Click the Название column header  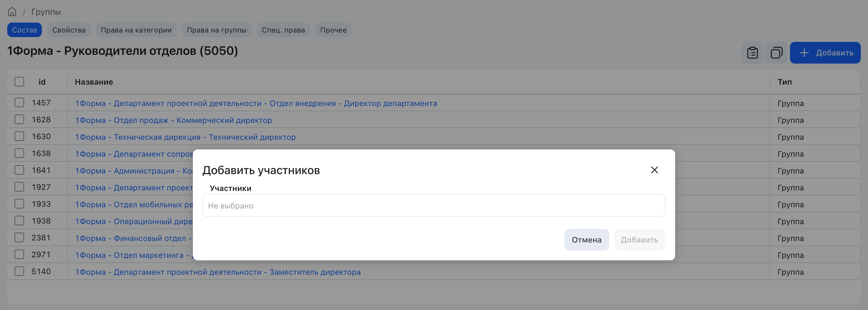click(94, 82)
